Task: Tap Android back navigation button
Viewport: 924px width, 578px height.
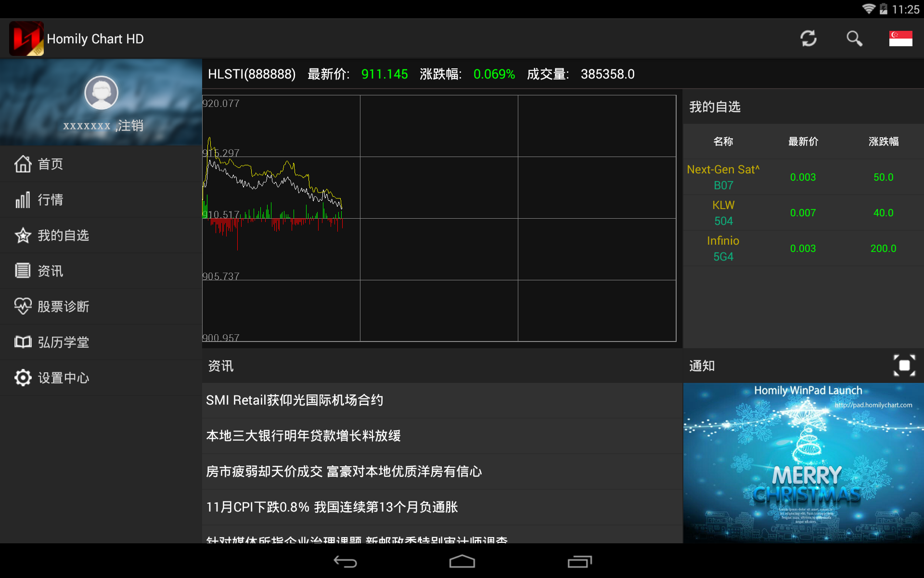Action: pyautogui.click(x=345, y=562)
